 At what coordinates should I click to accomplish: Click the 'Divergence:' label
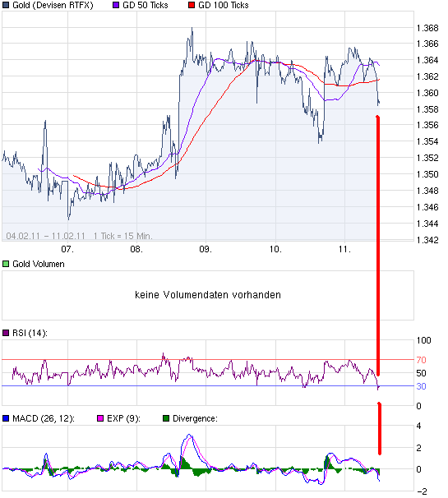pyautogui.click(x=195, y=418)
